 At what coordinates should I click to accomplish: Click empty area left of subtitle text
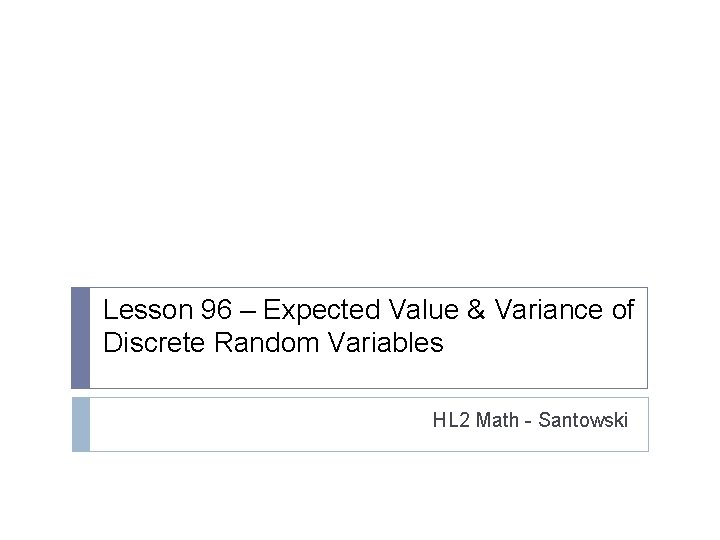[257, 424]
